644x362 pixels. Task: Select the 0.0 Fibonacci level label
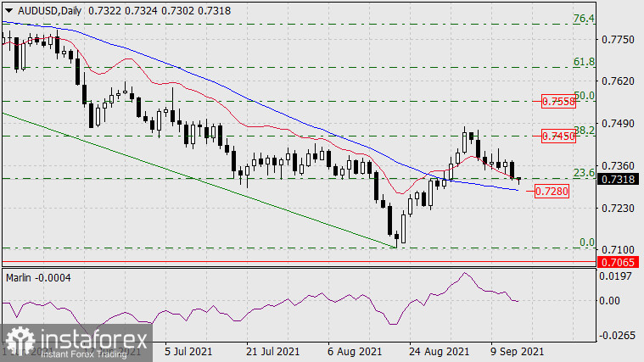(587, 242)
